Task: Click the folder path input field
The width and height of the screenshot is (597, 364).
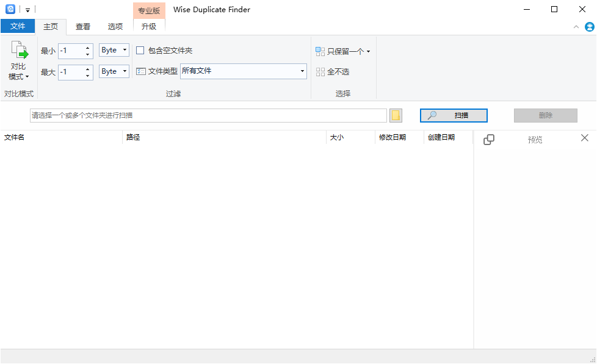Action: (x=208, y=115)
